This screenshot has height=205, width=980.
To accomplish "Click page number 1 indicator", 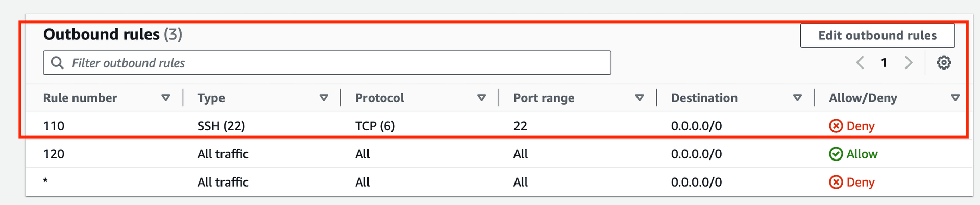I will click(x=884, y=63).
